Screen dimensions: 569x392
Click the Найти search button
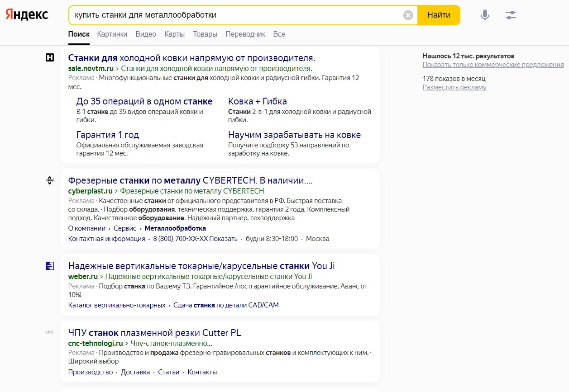[x=439, y=15]
